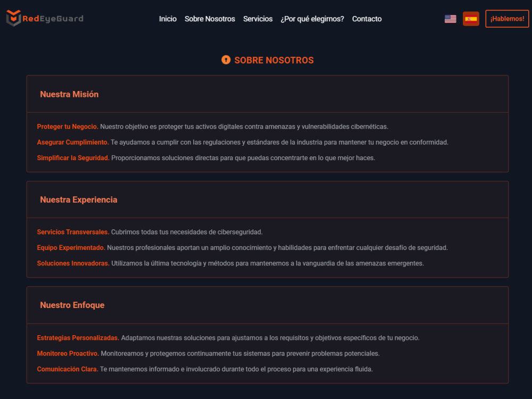532x399 pixels.
Task: Click sentence starting 'Adaptamos nuestras soluciones'
Action: point(270,338)
